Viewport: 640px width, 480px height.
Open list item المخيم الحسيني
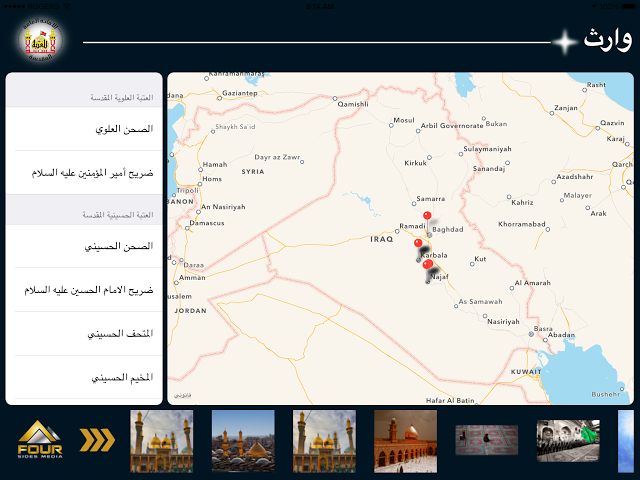[x=84, y=377]
